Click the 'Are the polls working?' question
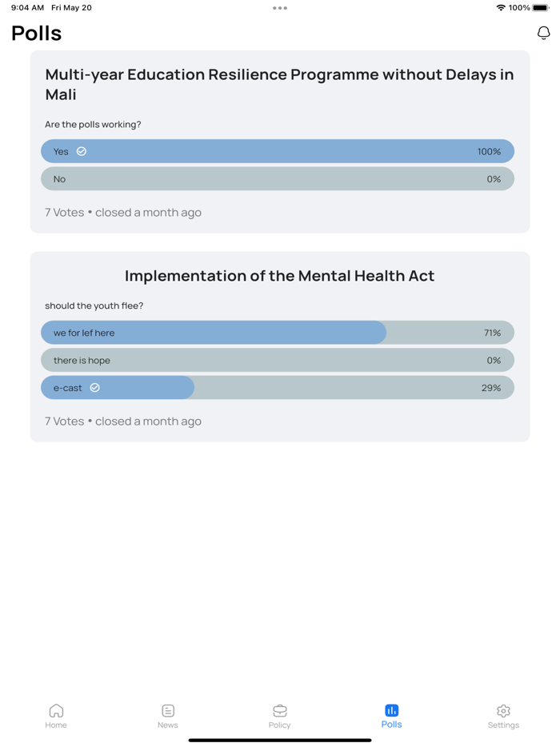560x747 pixels. (x=93, y=125)
